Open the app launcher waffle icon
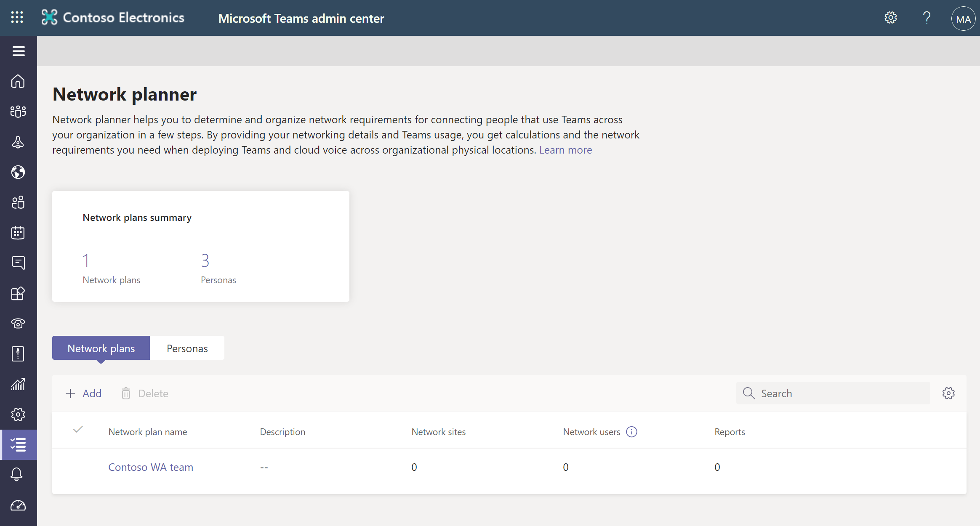This screenshot has height=526, width=980. (17, 17)
